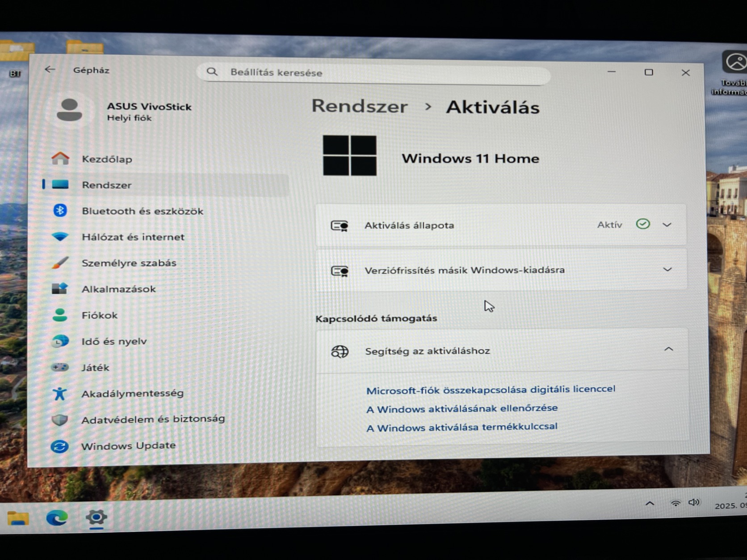
Task: Click the certificate icon beside Aktiválás állapota
Action: pos(340,226)
